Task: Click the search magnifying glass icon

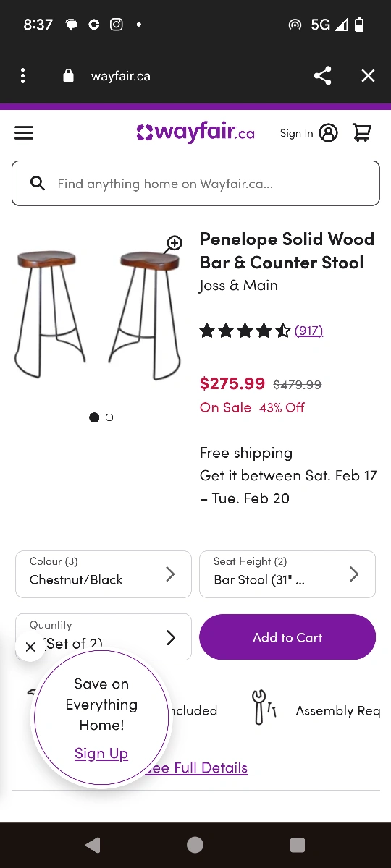Action: click(38, 183)
